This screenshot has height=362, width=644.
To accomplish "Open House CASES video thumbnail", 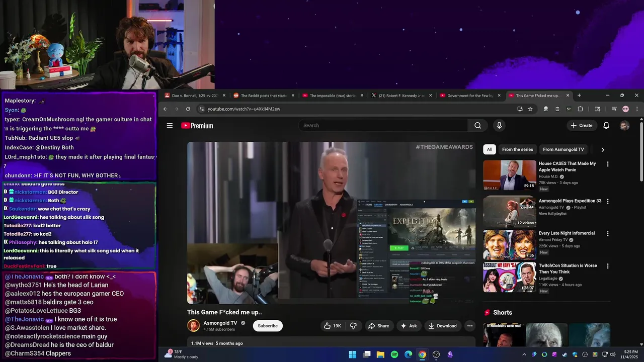I will click(510, 175).
